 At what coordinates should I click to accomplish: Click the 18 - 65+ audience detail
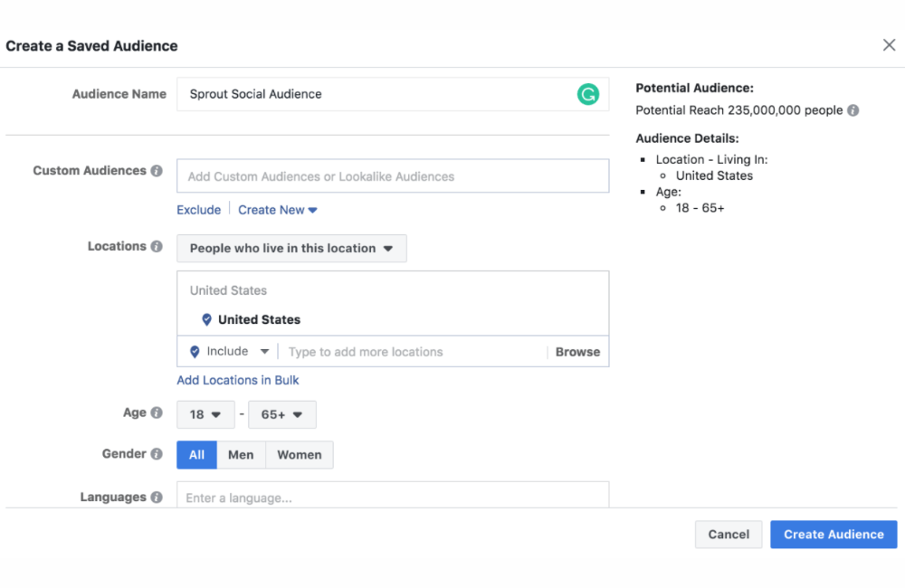pos(700,208)
